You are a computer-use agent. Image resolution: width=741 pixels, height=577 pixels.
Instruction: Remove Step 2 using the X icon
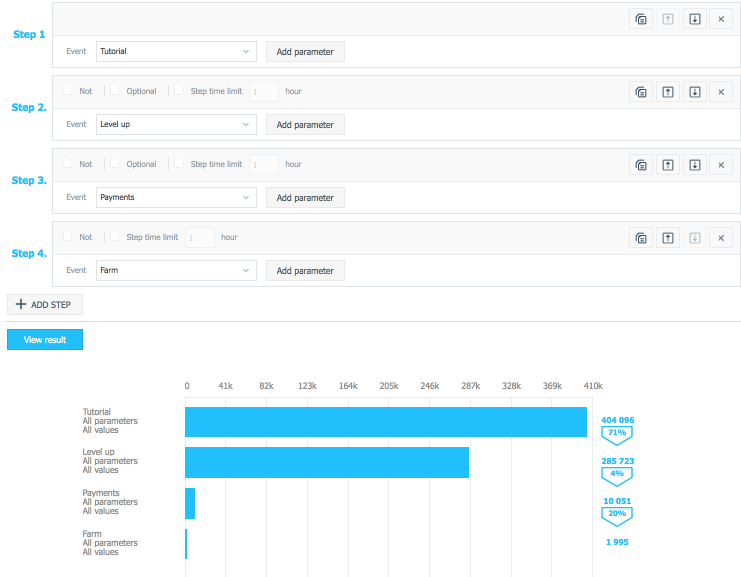pos(720,92)
